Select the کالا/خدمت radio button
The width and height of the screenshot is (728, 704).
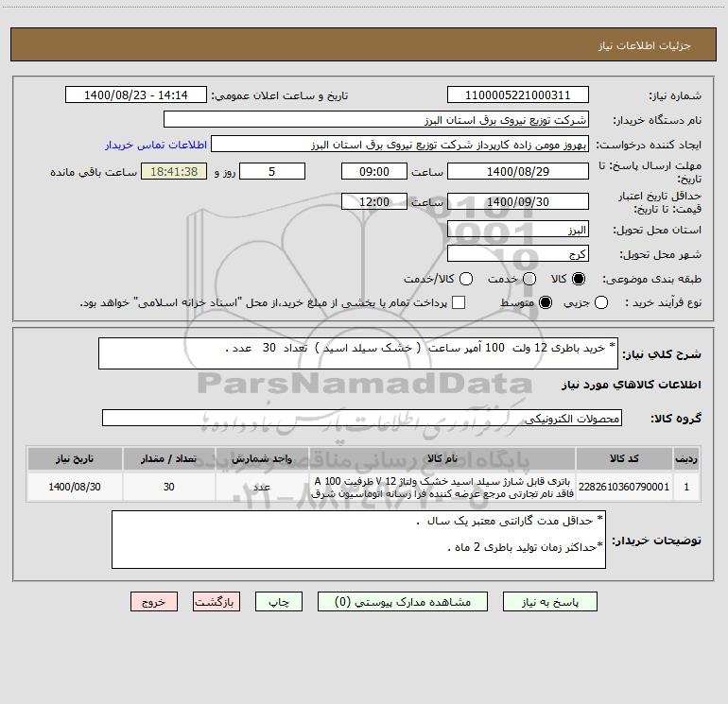click(x=466, y=279)
